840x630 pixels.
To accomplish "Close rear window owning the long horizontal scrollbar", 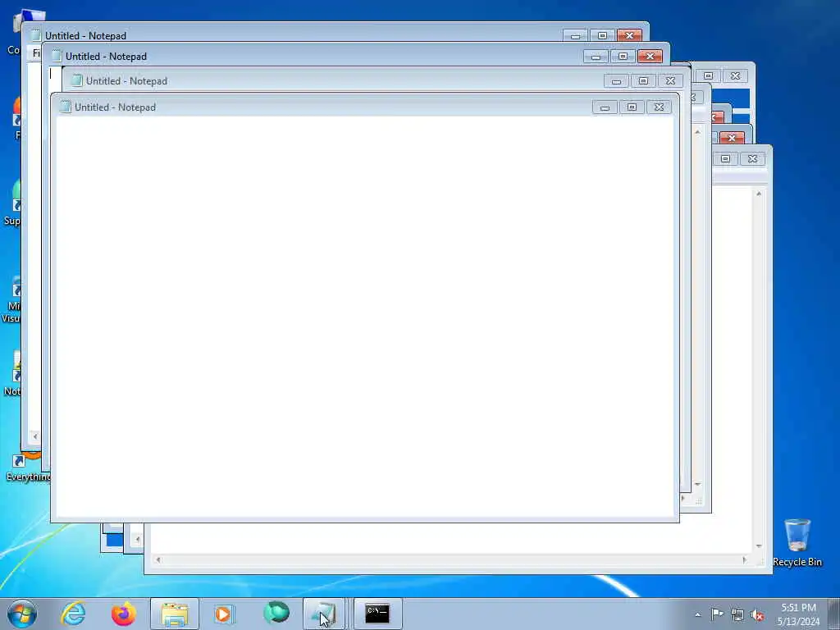I will click(753, 158).
